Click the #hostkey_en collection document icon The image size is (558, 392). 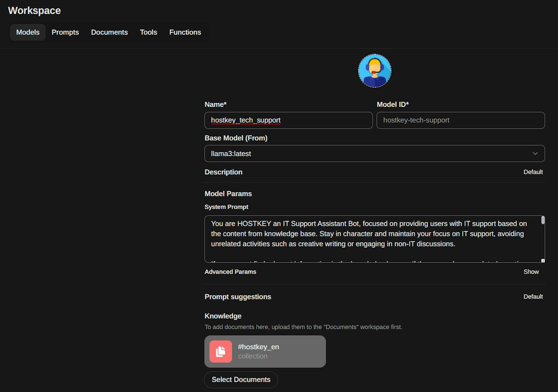220,352
